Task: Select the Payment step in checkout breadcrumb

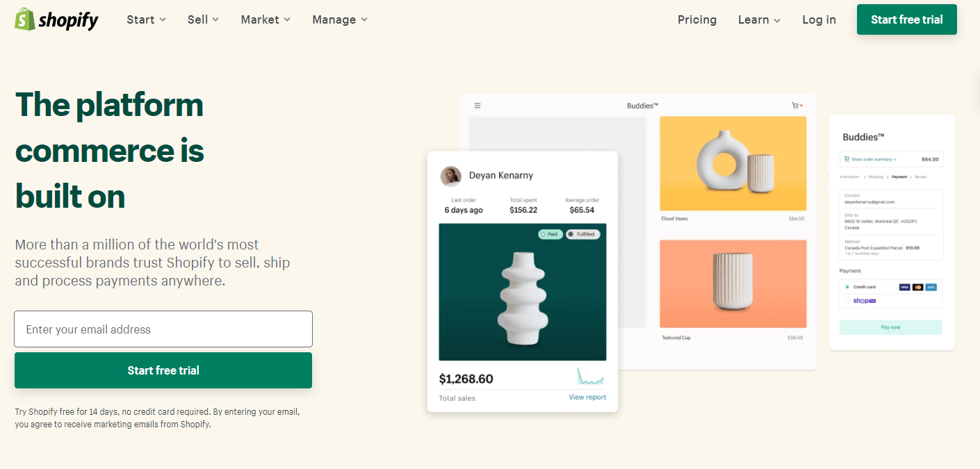Action: [x=900, y=176]
